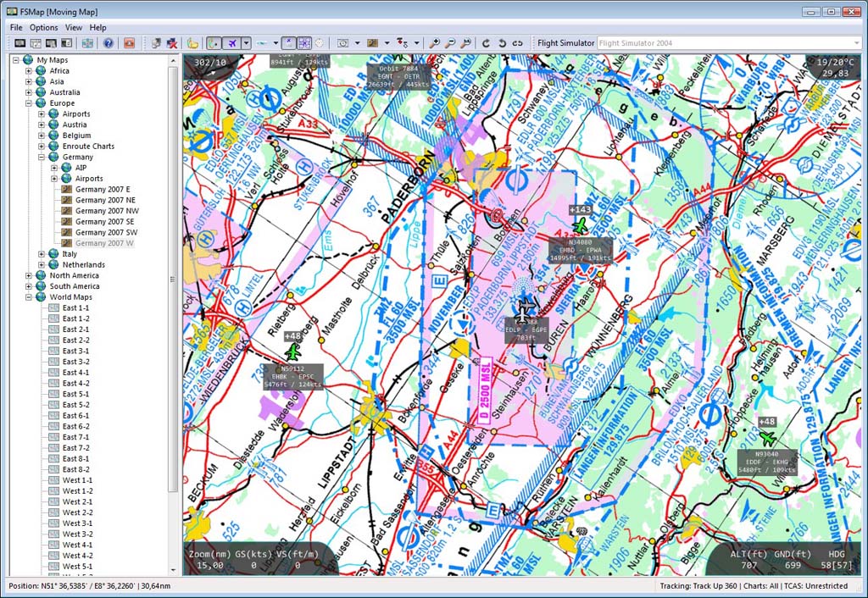Click the disconnect icon with red X
Image resolution: width=868 pixels, height=598 pixels.
[172, 43]
